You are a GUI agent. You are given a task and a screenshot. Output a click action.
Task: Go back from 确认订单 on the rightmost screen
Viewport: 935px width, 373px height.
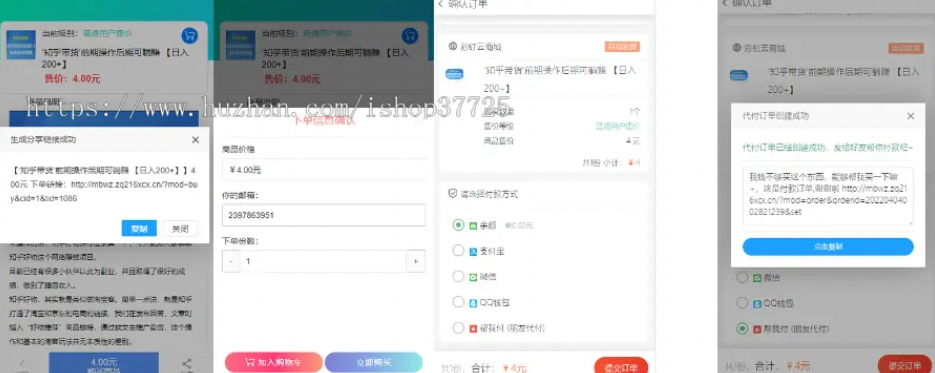click(725, 4)
